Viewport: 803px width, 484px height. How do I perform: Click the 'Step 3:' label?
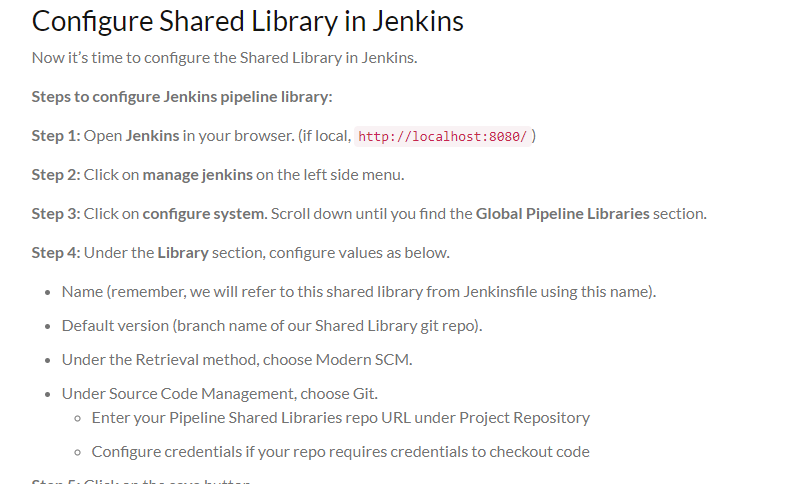click(x=56, y=214)
